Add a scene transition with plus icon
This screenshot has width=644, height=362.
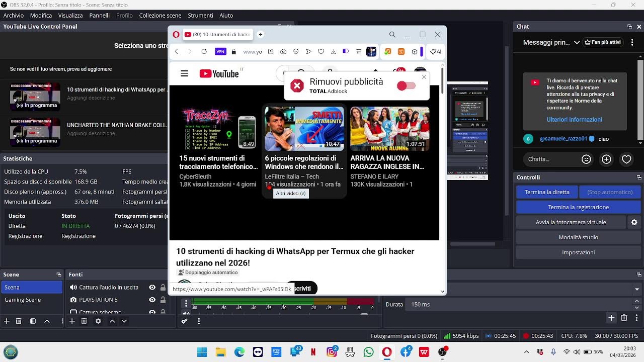pos(611,318)
